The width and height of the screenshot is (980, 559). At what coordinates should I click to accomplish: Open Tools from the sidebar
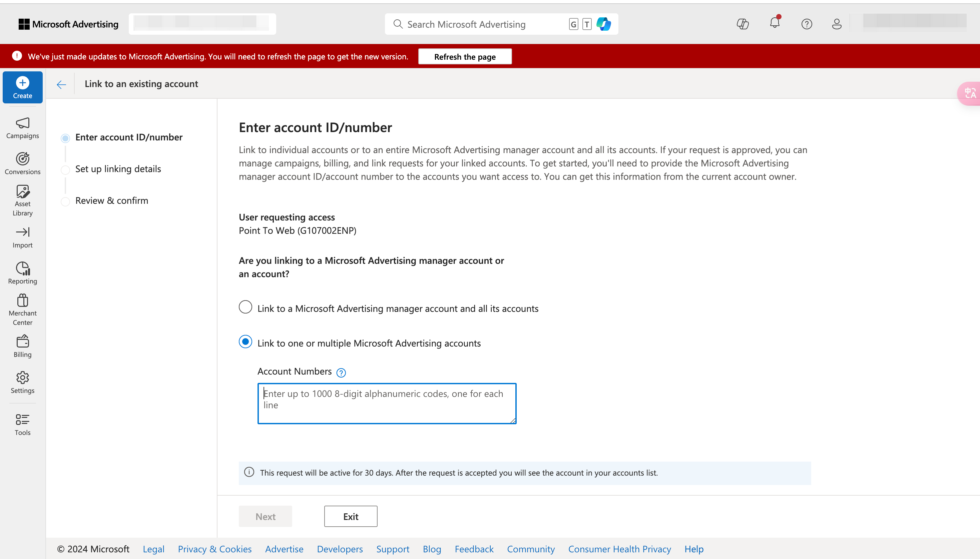(23, 424)
